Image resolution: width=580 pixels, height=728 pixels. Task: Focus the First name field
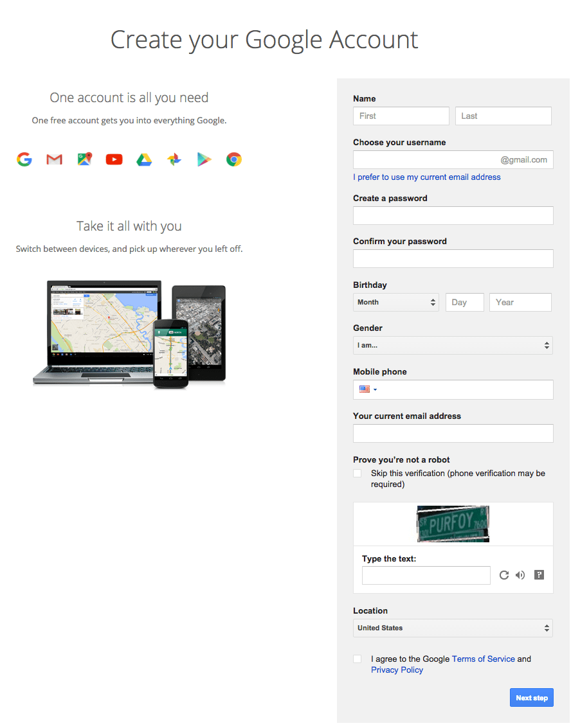pyautogui.click(x=401, y=116)
